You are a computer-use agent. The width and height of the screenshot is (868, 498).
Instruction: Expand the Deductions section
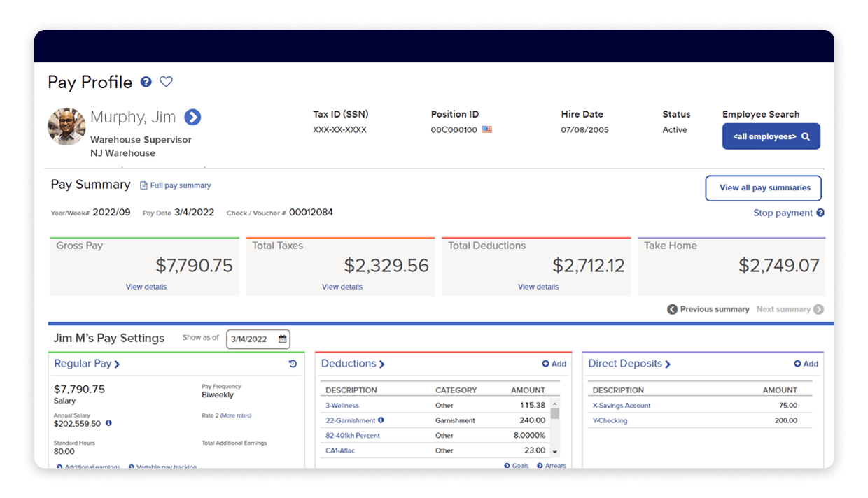point(353,364)
